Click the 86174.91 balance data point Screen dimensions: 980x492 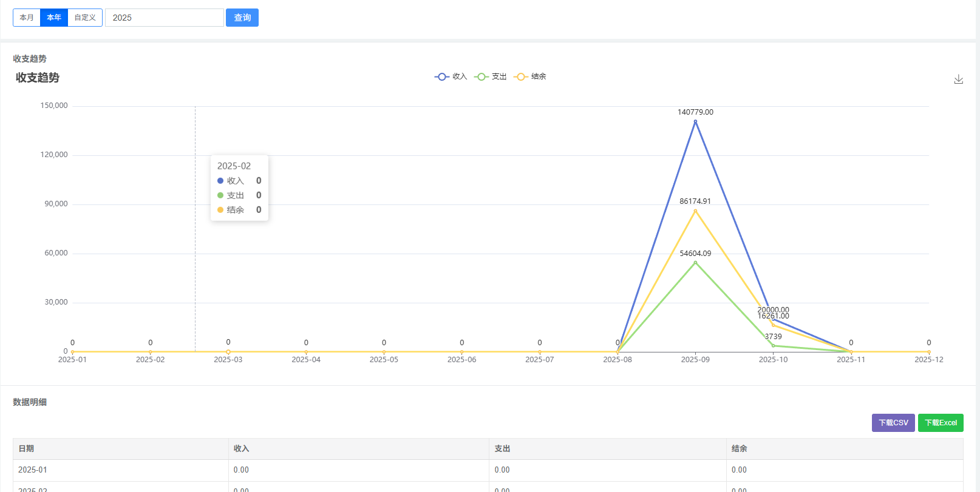(695, 211)
